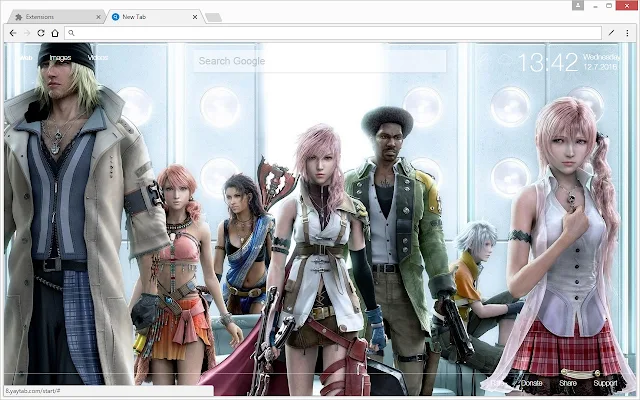Reload the page with the refresh icon
This screenshot has width=640, height=400.
coord(41,33)
